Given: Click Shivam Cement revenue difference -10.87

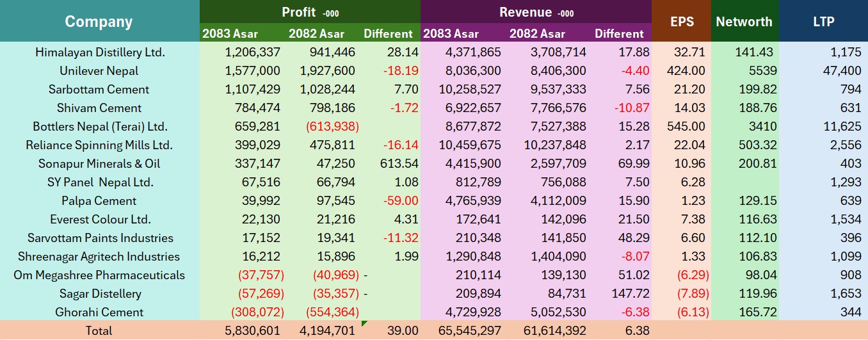Looking at the screenshot, I should click(632, 108).
